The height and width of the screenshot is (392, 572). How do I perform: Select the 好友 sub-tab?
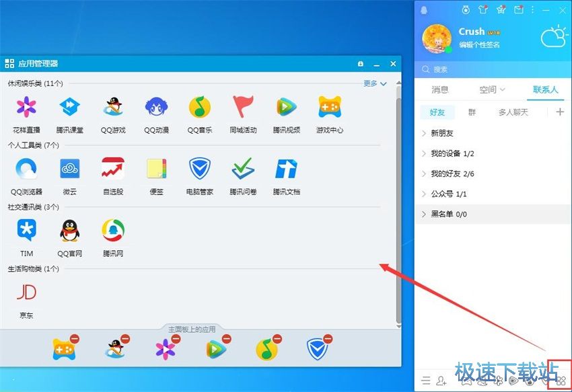point(437,112)
